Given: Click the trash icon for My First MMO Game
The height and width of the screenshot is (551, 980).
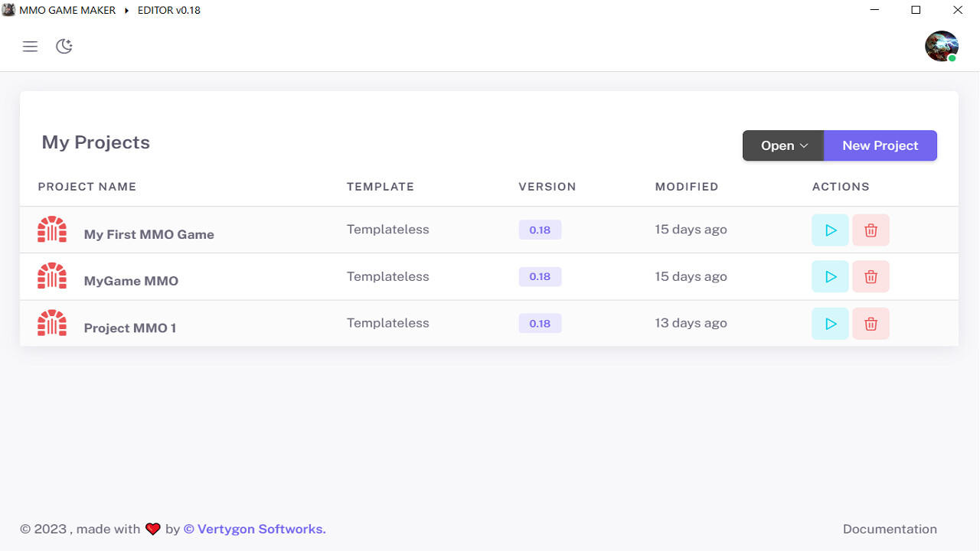Looking at the screenshot, I should [x=871, y=230].
